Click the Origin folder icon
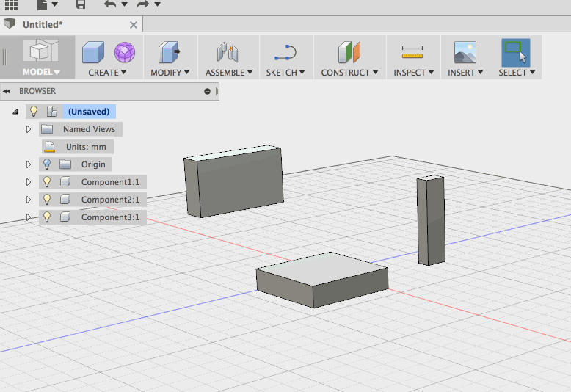571x392 pixels. coord(65,164)
